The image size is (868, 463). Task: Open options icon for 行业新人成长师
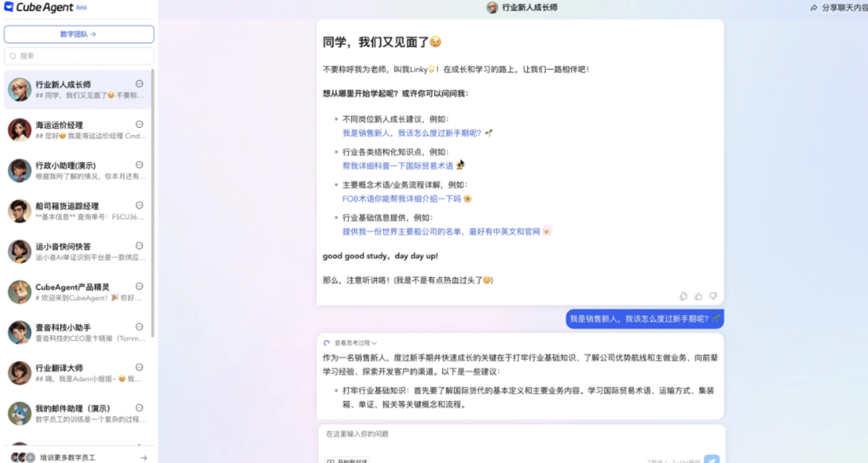(140, 84)
